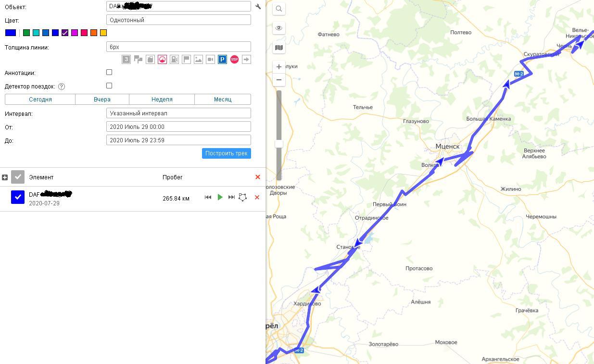Click the speedometer marker icon

pos(162,59)
